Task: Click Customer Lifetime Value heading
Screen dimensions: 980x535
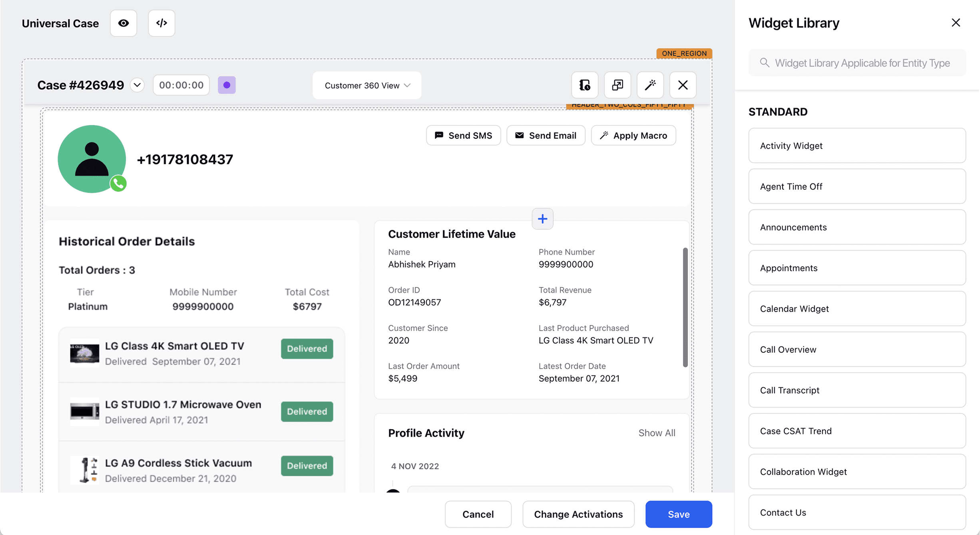Action: pos(452,234)
